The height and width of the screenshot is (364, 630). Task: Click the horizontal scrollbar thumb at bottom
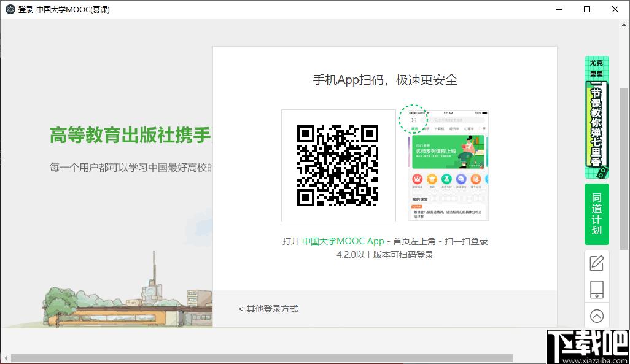[x=261, y=358]
